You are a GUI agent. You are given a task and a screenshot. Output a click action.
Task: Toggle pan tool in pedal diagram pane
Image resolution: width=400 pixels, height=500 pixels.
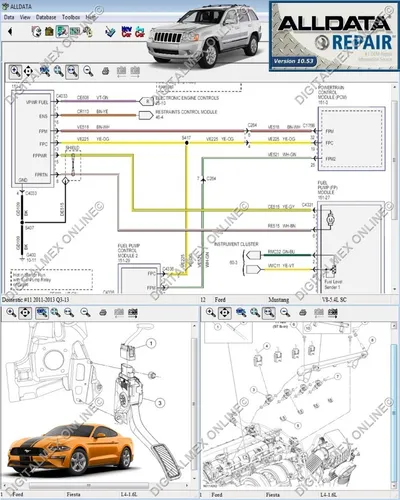[x=26, y=313]
